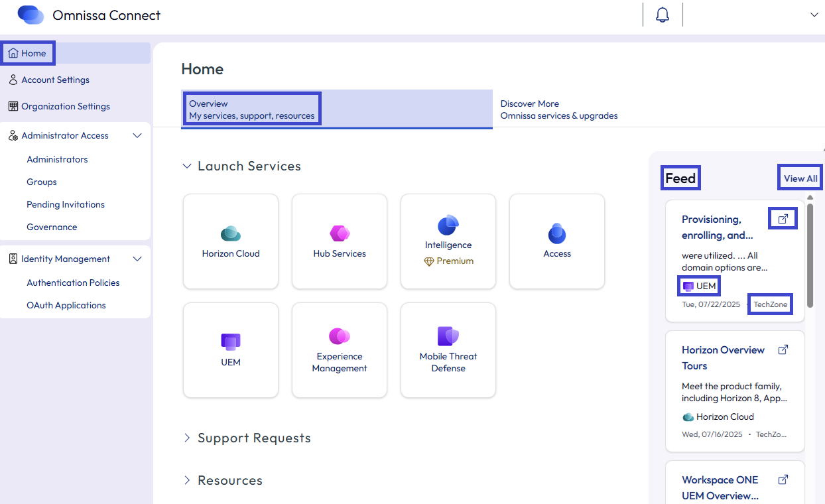Click the Organization Settings building icon
The image size is (825, 504).
(13, 106)
